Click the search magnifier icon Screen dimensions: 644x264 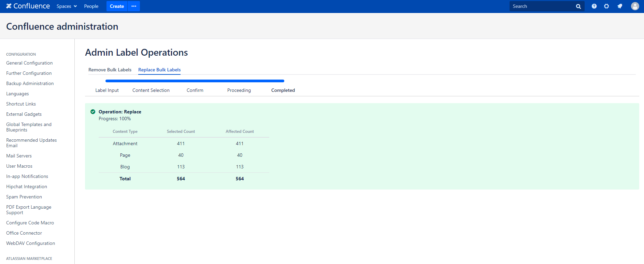point(578,6)
